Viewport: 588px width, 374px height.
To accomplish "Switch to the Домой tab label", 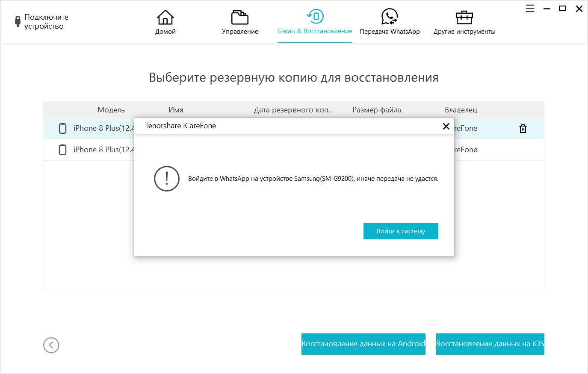I will pos(165,32).
